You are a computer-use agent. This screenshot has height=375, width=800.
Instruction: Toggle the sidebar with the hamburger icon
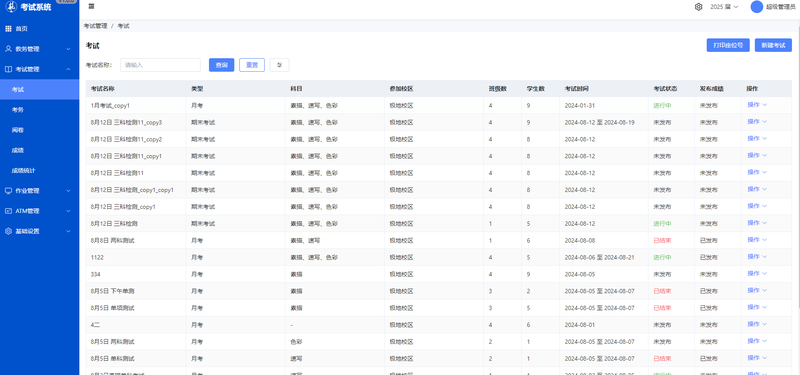click(91, 6)
